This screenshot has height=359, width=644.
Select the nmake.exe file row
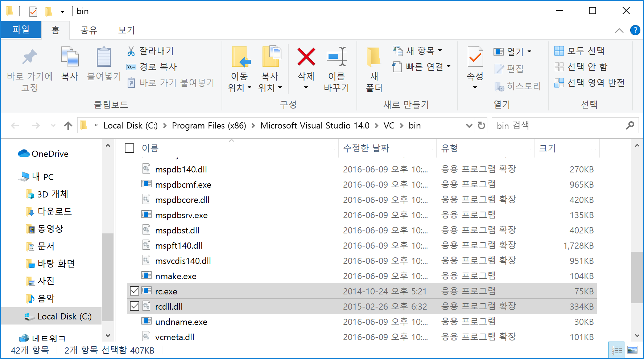click(362, 276)
